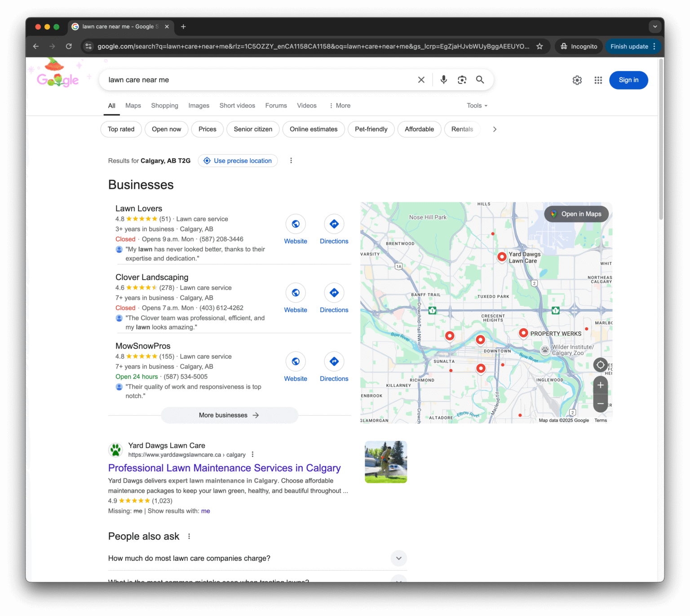Toggle the Pet-friendly filter chip
The image size is (690, 616).
[371, 129]
